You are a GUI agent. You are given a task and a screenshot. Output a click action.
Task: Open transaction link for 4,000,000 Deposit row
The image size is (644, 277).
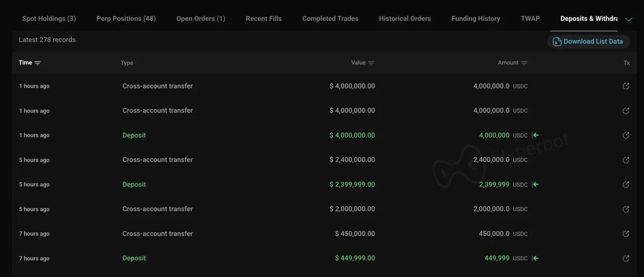(x=626, y=135)
